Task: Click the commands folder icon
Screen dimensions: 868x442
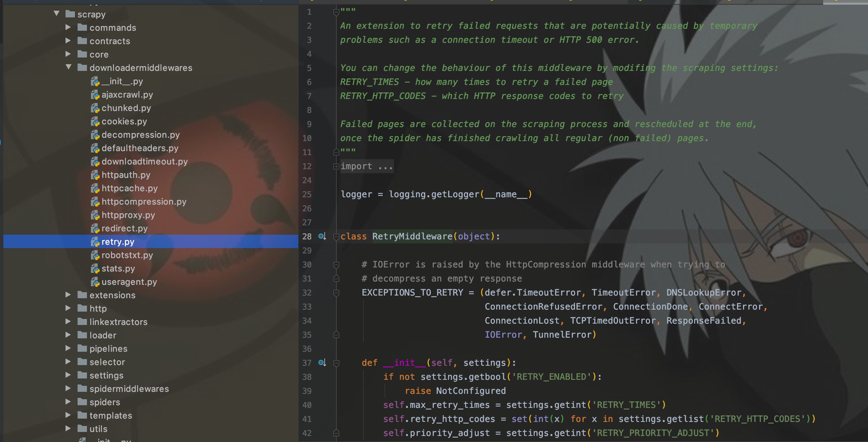Action: click(82, 27)
